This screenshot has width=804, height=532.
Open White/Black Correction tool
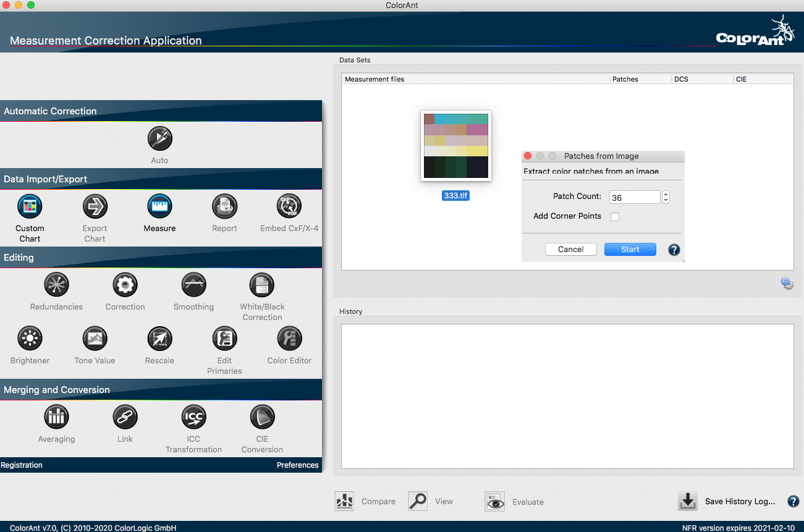tap(262, 285)
